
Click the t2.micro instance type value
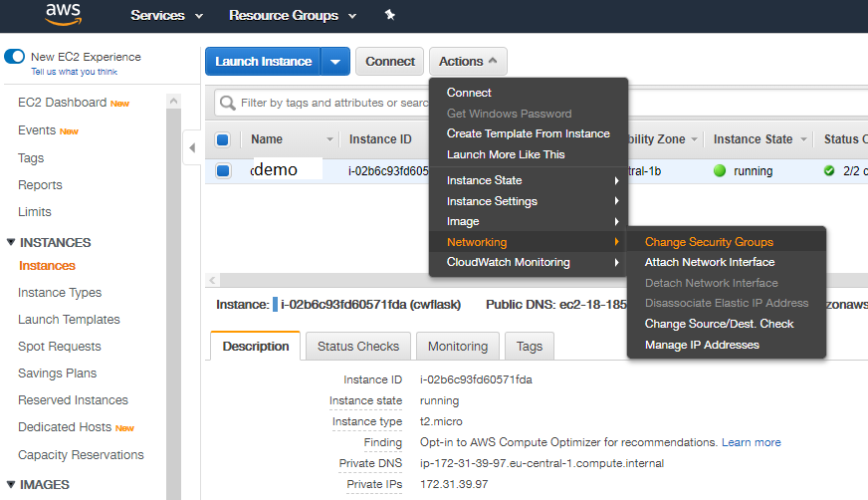[441, 421]
